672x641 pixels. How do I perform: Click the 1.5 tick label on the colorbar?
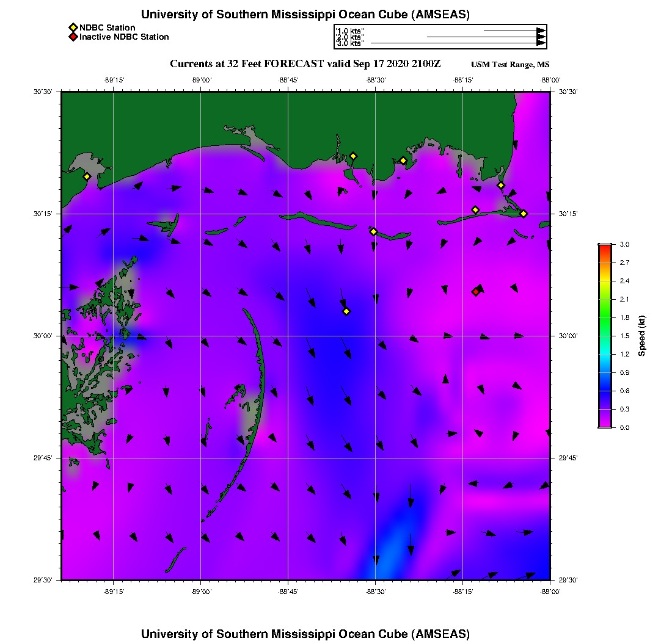click(x=624, y=336)
